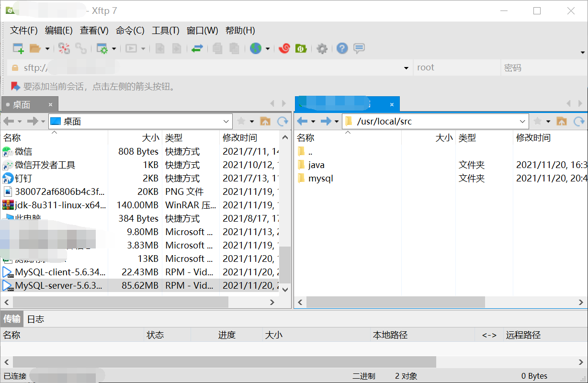Open the 查看(V) menu
Viewport: 588px width, 383px height.
pos(94,31)
